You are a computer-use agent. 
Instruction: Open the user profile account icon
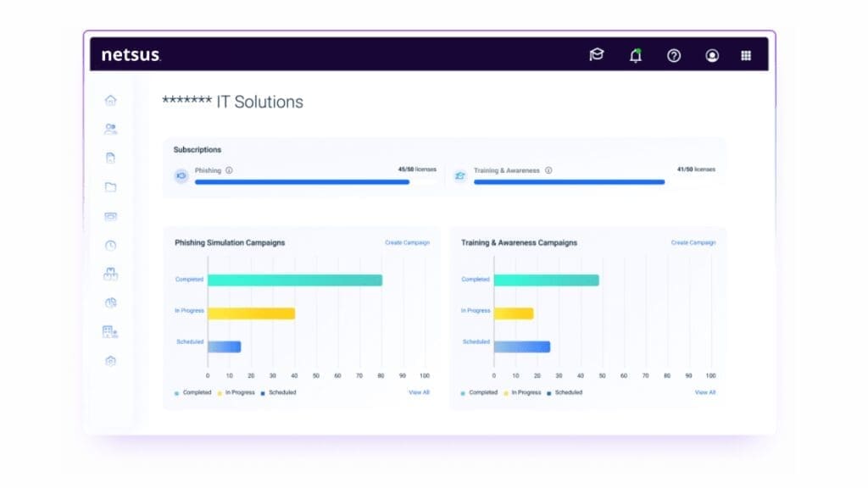(712, 55)
